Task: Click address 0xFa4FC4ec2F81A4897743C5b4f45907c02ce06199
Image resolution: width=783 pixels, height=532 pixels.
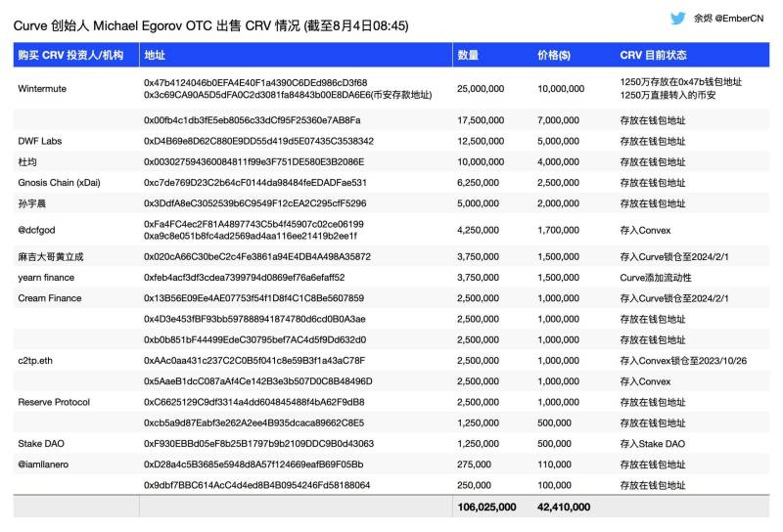Action: pyautogui.click(x=253, y=224)
